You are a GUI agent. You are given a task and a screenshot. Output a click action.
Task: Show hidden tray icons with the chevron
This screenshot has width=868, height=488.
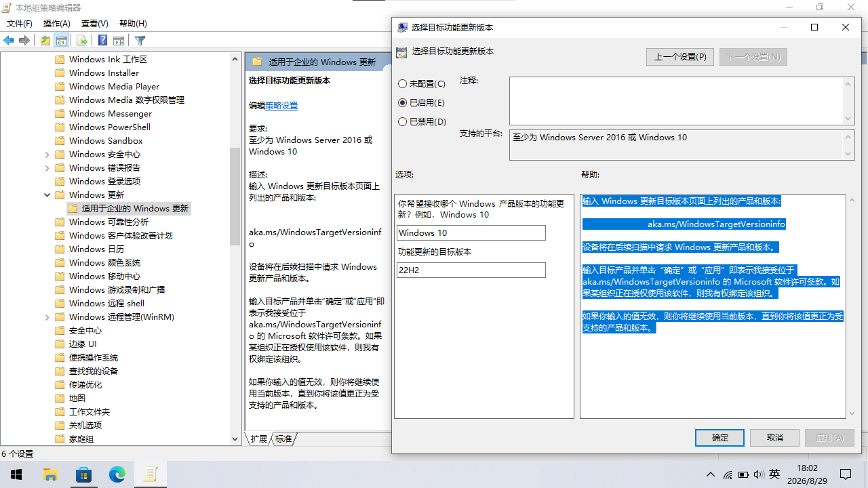point(711,474)
